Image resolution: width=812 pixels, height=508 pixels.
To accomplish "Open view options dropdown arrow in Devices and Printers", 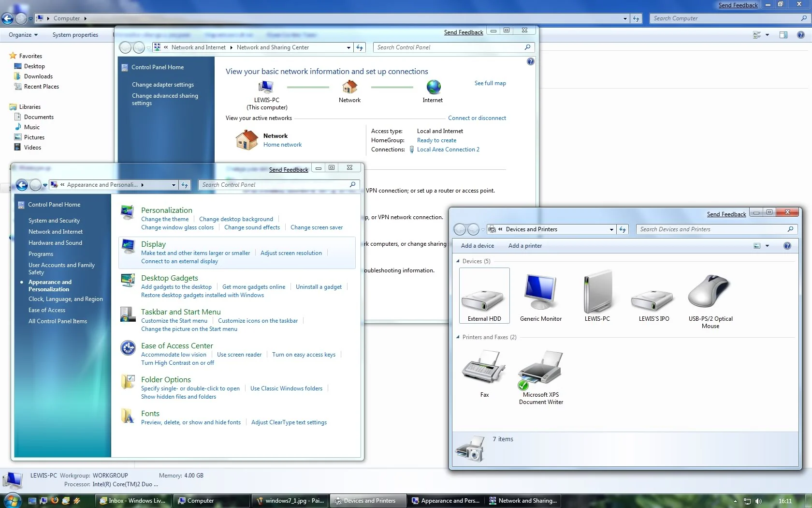I will click(767, 246).
